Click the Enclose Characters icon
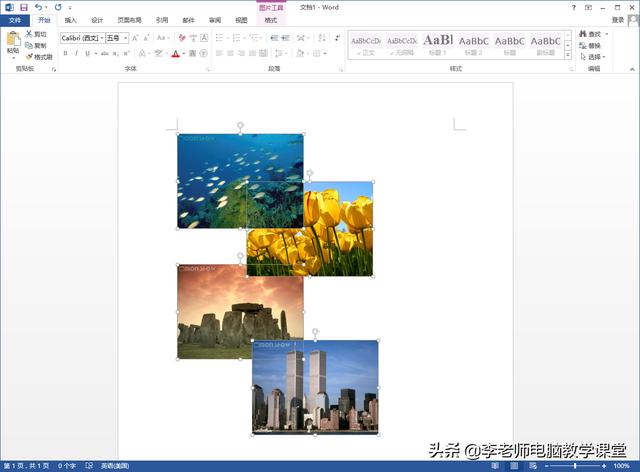Viewport: 640px width, 472px height. (204, 53)
